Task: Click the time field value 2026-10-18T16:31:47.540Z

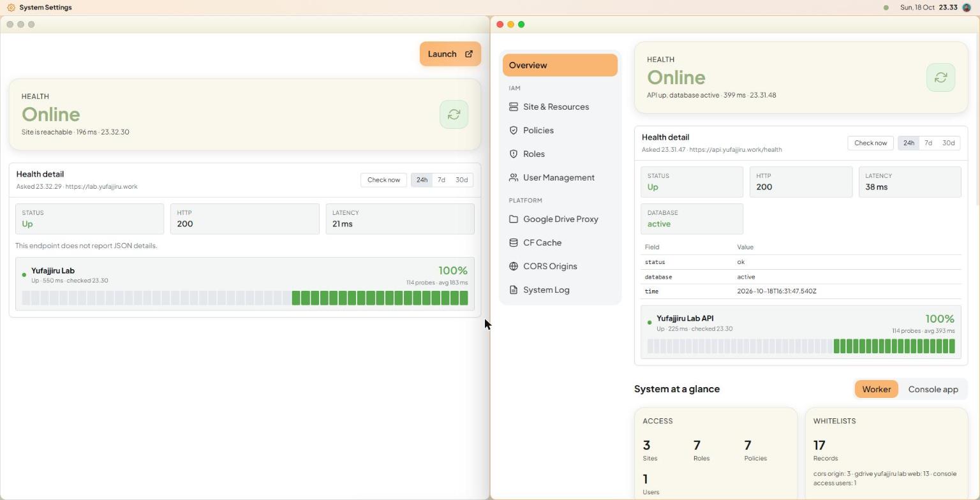Action: point(776,291)
